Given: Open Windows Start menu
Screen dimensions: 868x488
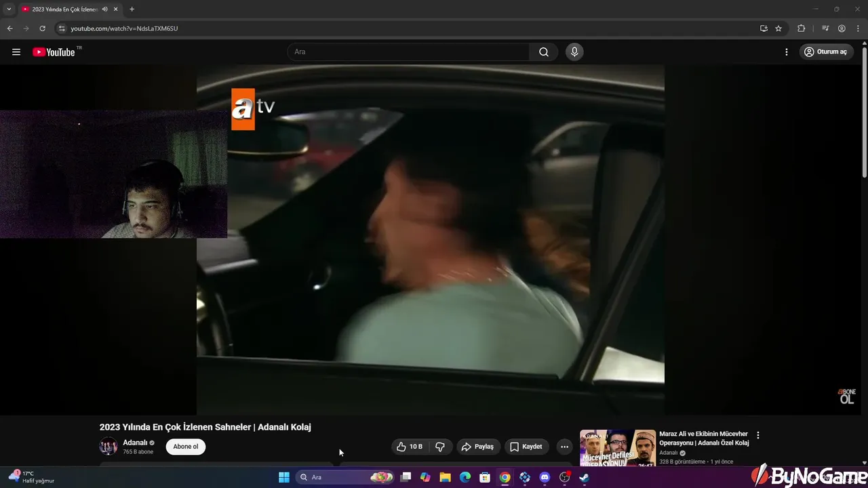Looking at the screenshot, I should click(x=284, y=477).
